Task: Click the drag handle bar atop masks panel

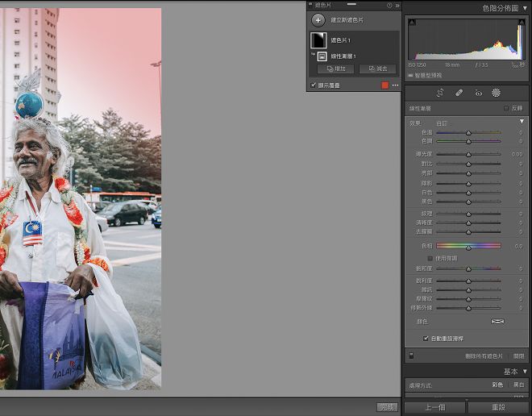Action: pyautogui.click(x=351, y=4)
